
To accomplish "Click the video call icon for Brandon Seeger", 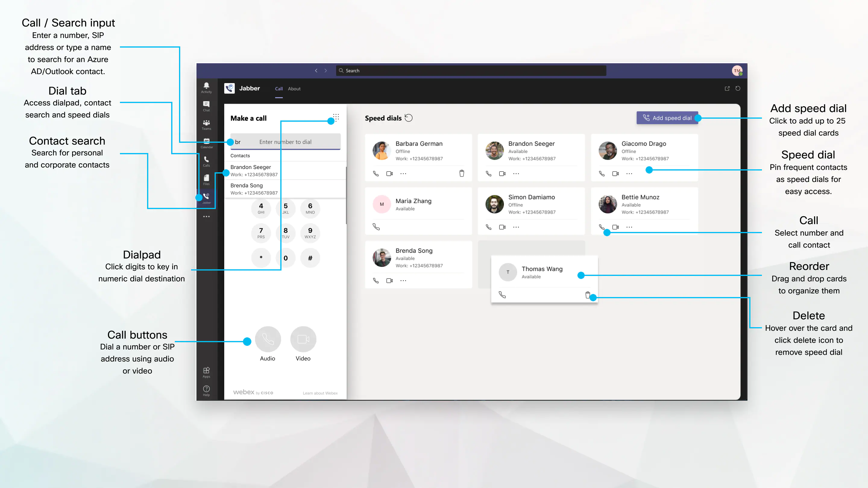I will tap(502, 174).
